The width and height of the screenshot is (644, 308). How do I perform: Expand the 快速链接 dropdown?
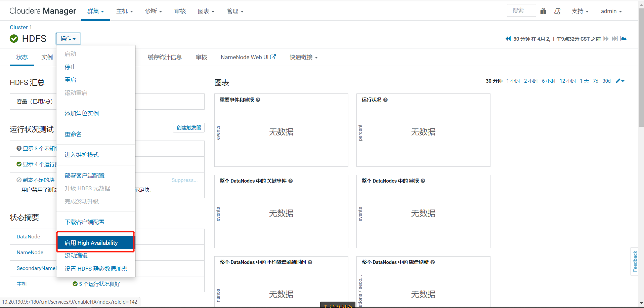point(304,57)
